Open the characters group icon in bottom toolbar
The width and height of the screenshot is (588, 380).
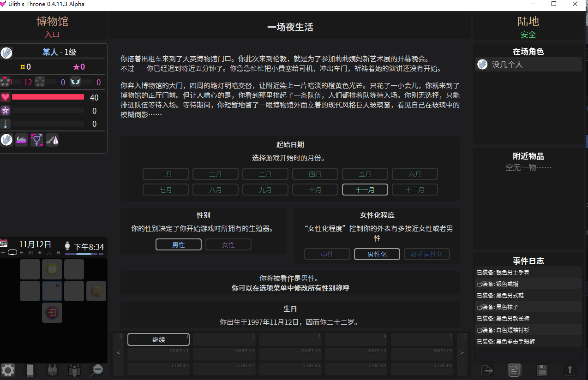(x=74, y=370)
